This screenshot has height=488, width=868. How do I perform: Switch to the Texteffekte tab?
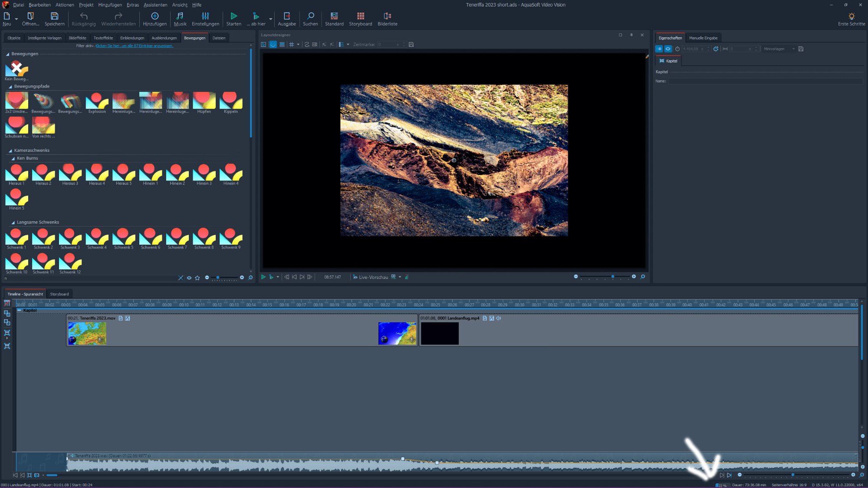(103, 38)
